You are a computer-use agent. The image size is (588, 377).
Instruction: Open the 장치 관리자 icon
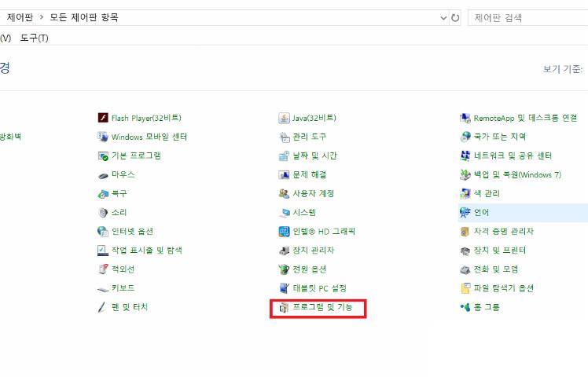[285, 251]
